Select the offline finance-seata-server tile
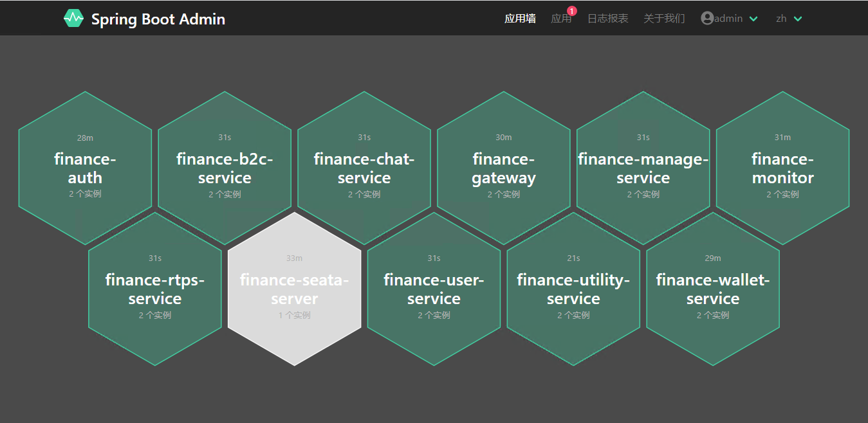This screenshot has height=423, width=868. (295, 289)
